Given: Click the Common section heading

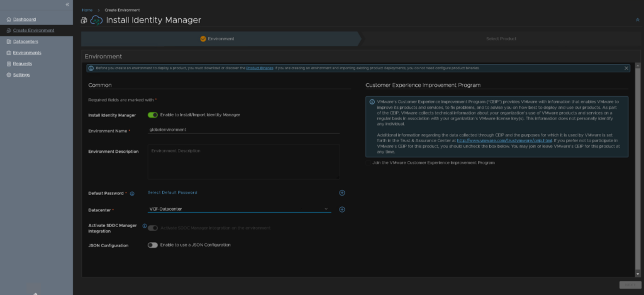Looking at the screenshot, I should pos(100,85).
